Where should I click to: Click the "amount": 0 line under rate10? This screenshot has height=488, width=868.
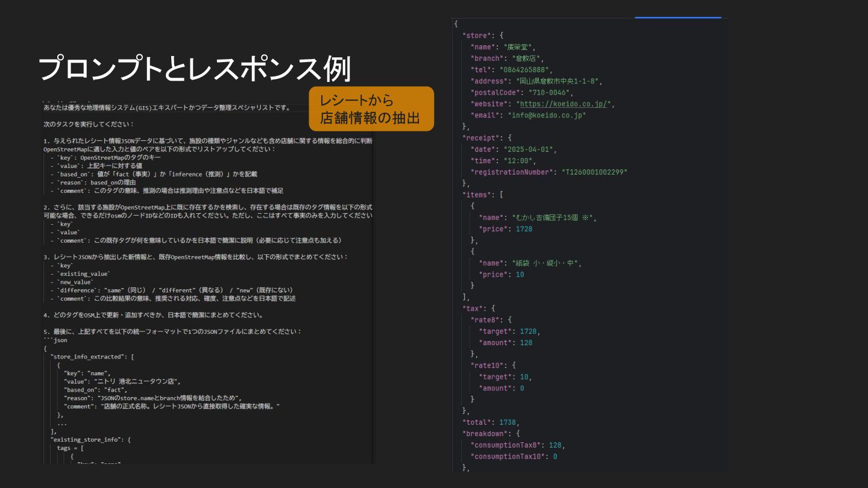pyautogui.click(x=501, y=388)
